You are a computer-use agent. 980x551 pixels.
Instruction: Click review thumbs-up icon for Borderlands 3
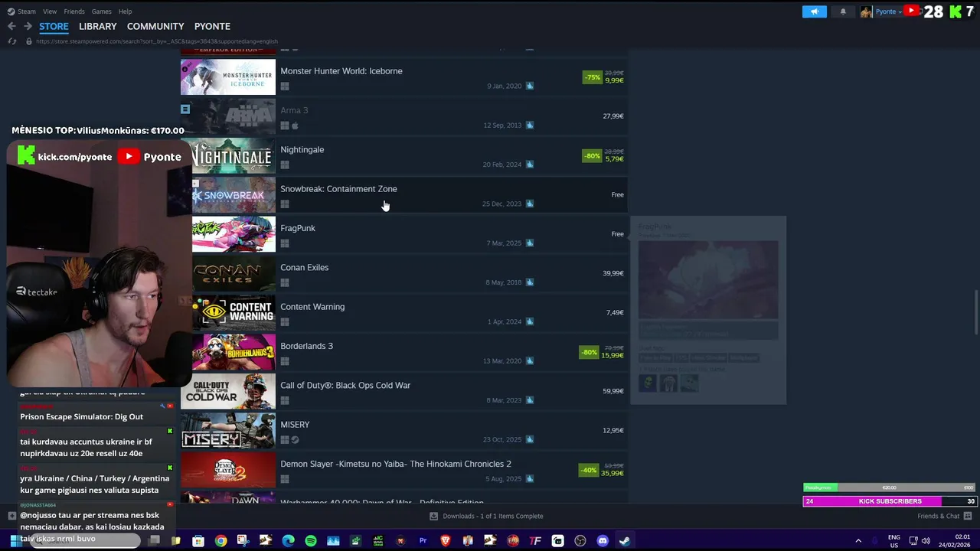click(529, 361)
